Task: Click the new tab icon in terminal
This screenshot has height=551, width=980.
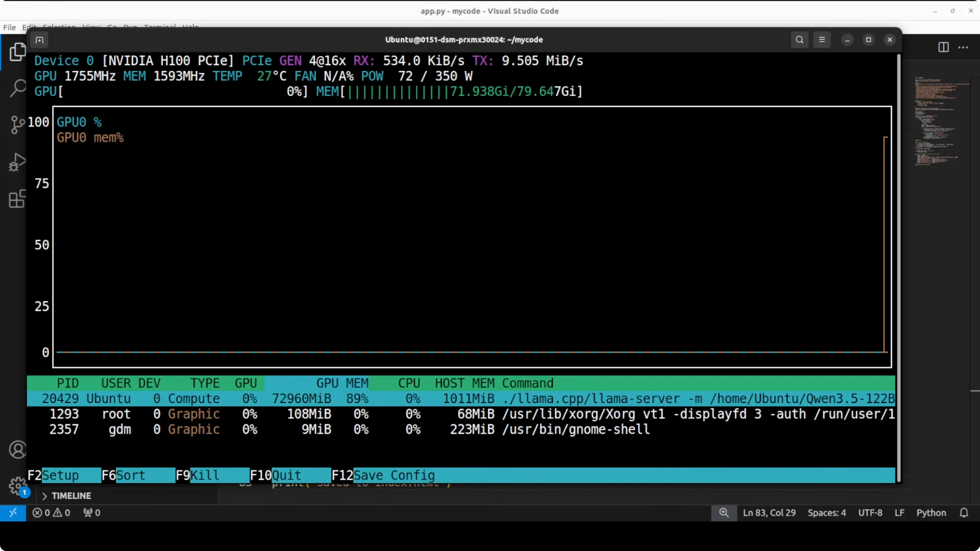Action: (40, 40)
